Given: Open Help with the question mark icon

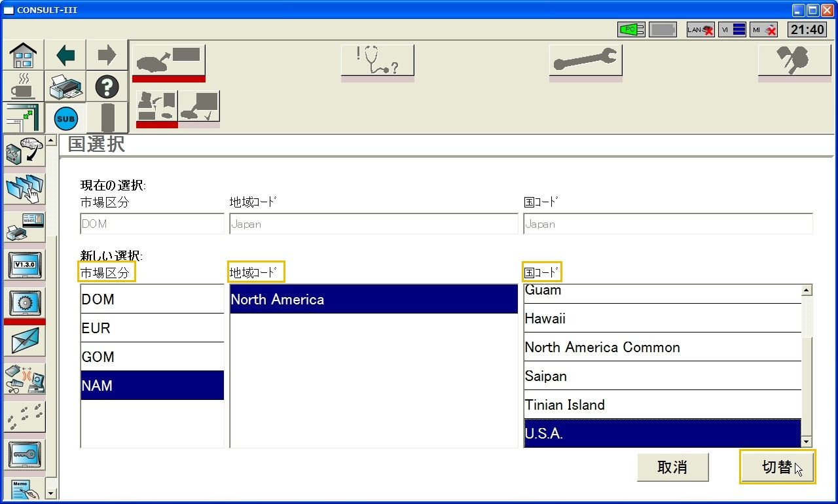Looking at the screenshot, I should tap(107, 86).
